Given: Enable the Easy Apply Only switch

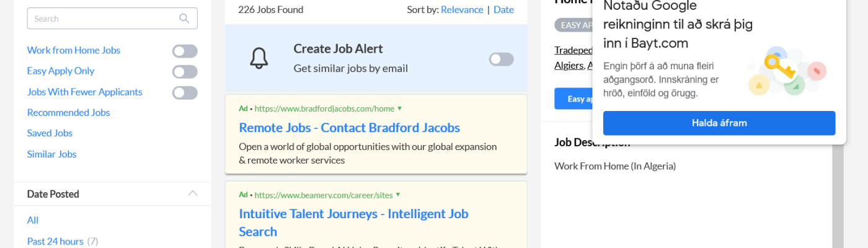Looking at the screenshot, I should [x=185, y=71].
